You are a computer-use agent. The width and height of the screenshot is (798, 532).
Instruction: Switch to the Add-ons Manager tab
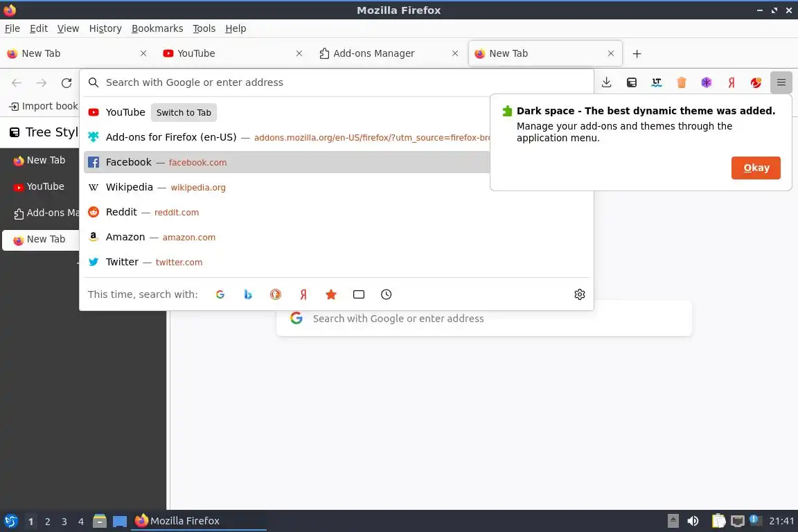[x=389, y=53]
